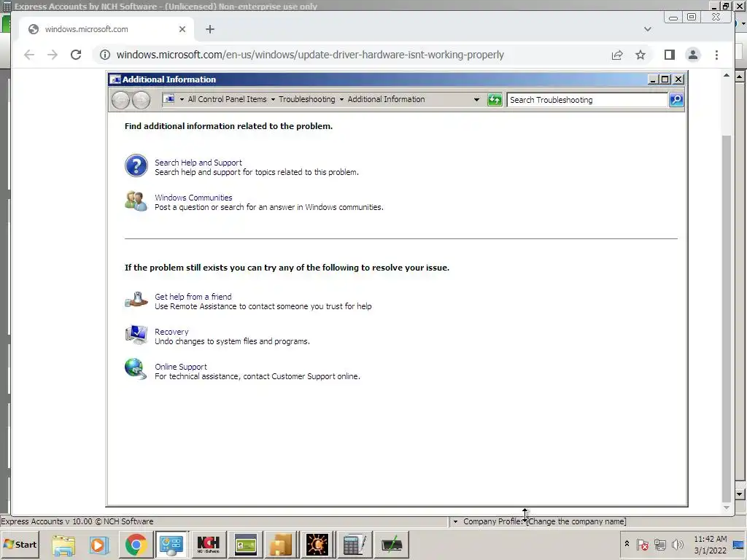Open the calculator app taskbar icon
This screenshot has height=560, width=747.
tap(354, 545)
